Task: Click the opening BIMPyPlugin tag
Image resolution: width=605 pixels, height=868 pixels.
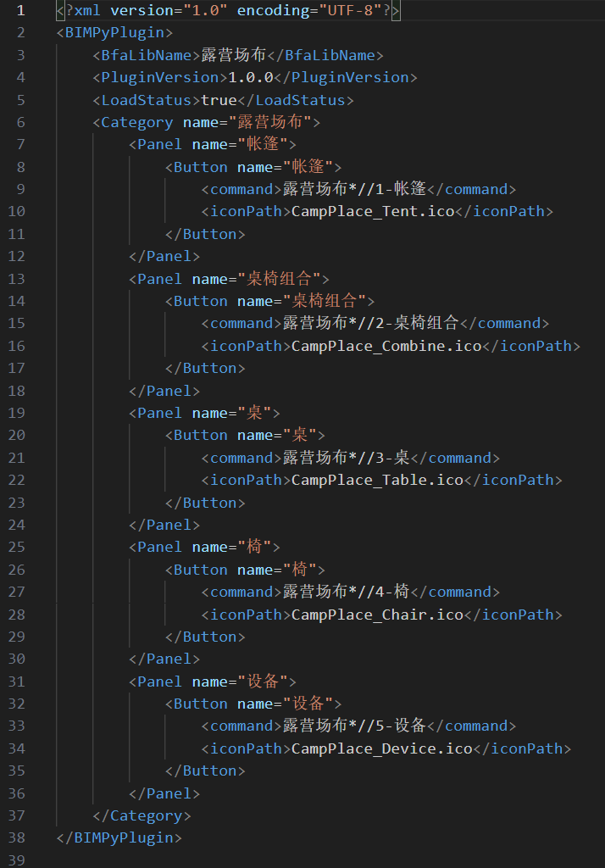Action: pyautogui.click(x=114, y=33)
